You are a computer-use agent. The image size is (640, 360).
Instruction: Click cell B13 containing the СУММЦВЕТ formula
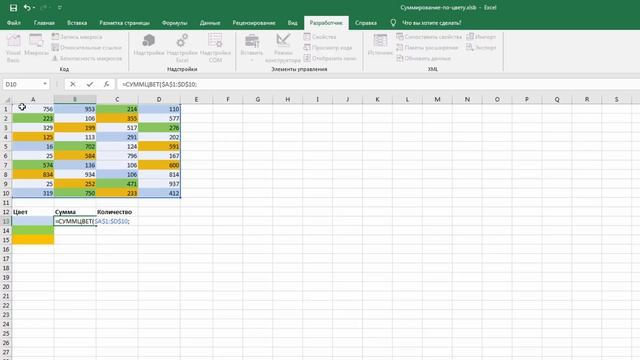point(75,221)
